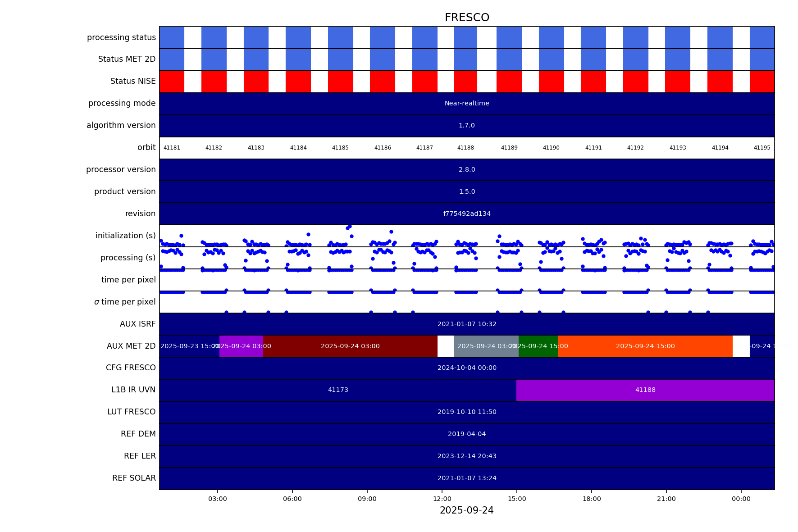Select the orange AUX MET 2D segment
The image size is (798, 532).
click(645, 346)
